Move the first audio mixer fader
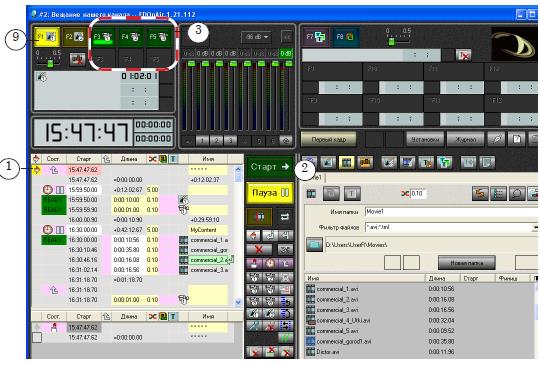540x365 pixels. 191,64
